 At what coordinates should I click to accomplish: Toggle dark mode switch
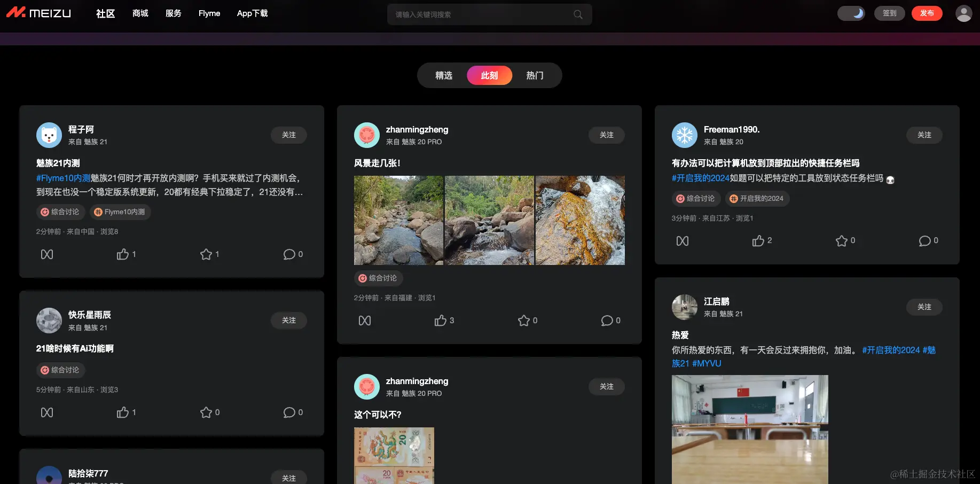(851, 13)
